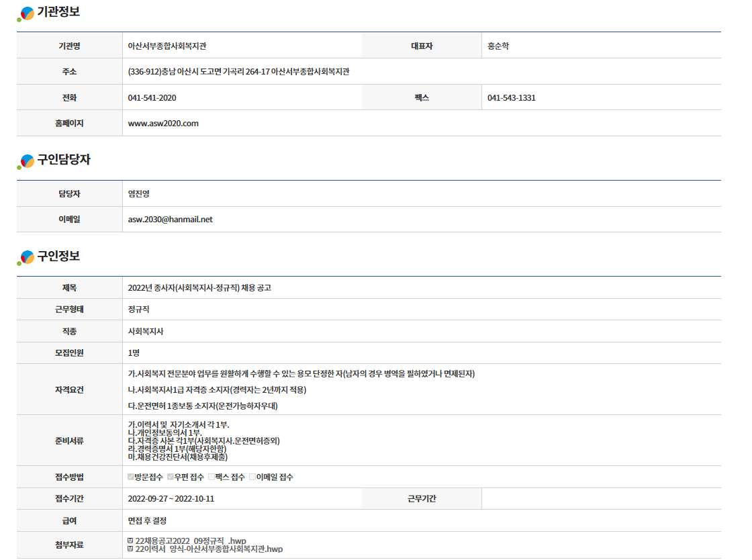The image size is (752, 560).
Task: Click the 접수기간 header cell
Action: (x=70, y=499)
